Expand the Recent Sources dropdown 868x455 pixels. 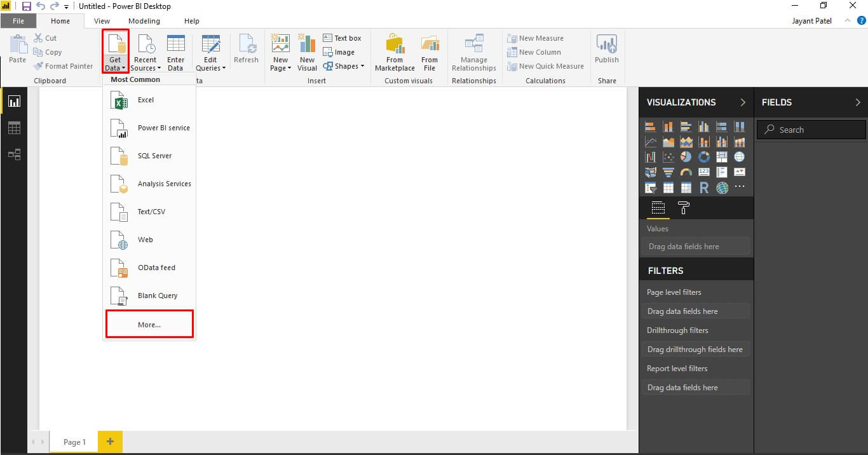click(x=145, y=53)
